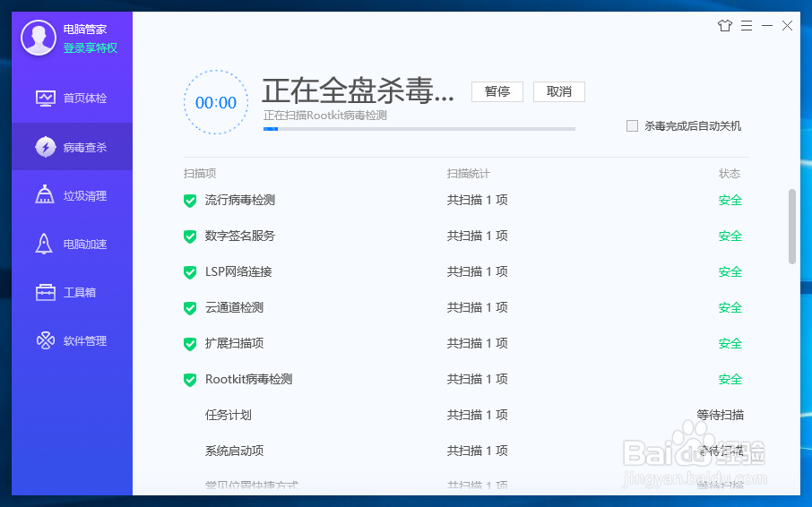Click shield icon beside 流行病毒检测
Image resolution: width=812 pixels, height=507 pixels.
[x=190, y=201]
